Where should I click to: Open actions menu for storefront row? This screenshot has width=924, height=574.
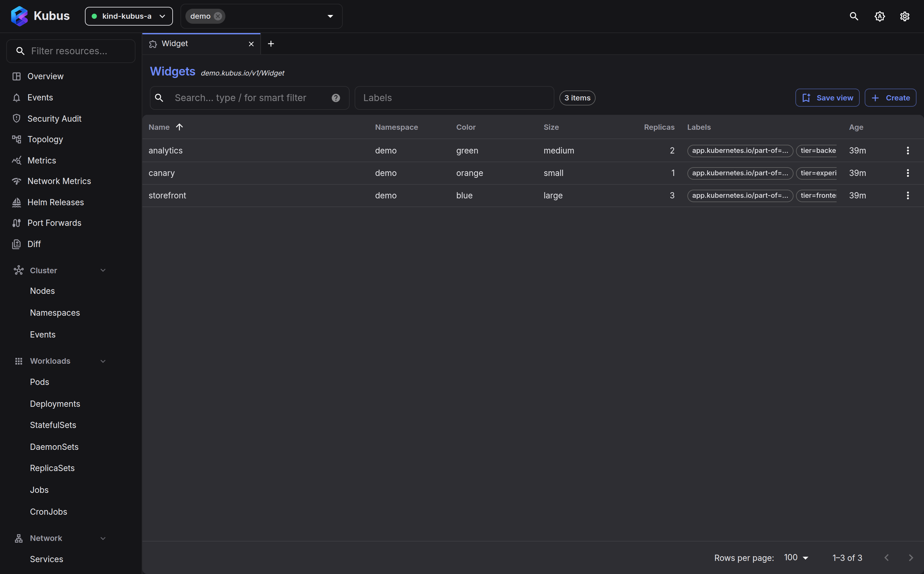tap(908, 196)
